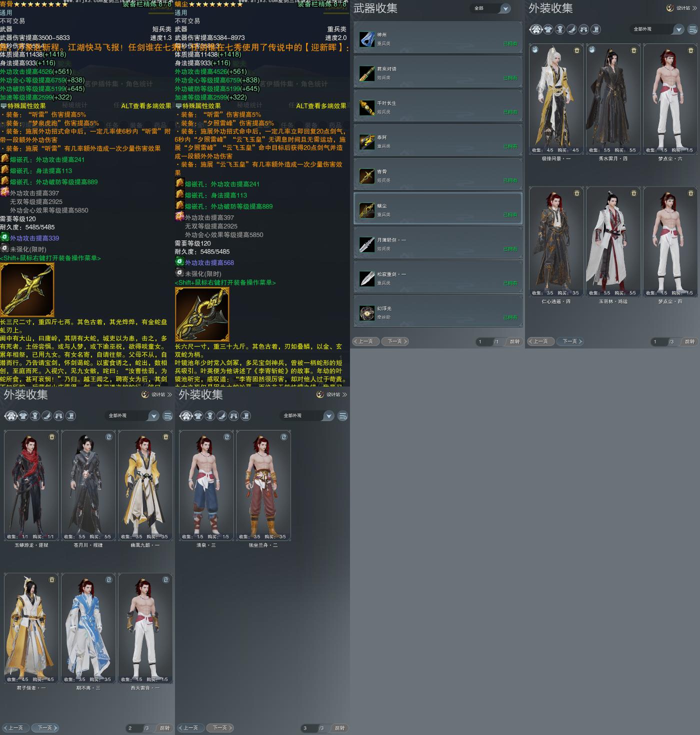The width and height of the screenshot is (700, 735).
Task: Select the highlighted 蝸尘 weapon row
Action: 438,208
